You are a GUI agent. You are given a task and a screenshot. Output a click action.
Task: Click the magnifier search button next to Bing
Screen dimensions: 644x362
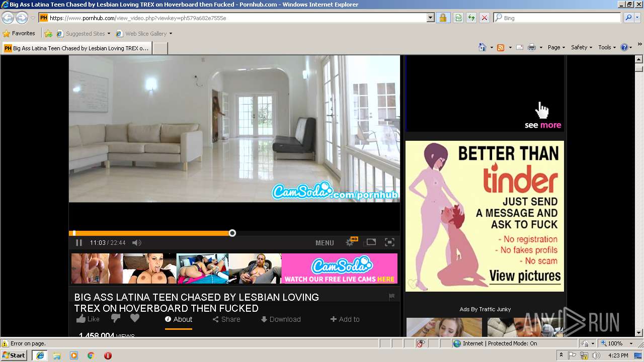click(628, 18)
